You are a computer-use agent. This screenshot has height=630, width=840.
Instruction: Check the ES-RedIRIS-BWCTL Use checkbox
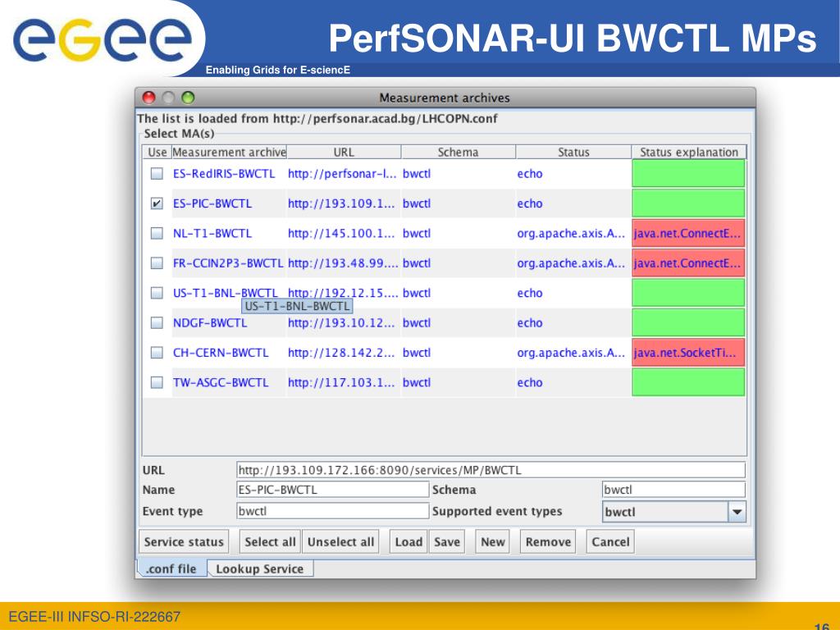click(157, 174)
